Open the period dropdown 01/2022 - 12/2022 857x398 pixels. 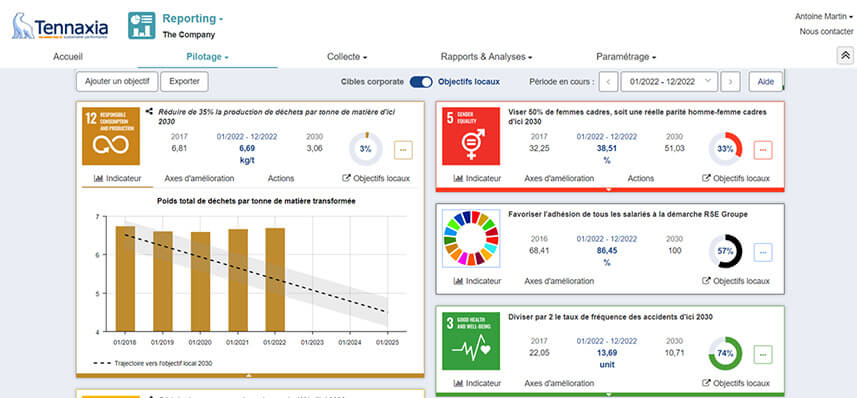tap(669, 82)
